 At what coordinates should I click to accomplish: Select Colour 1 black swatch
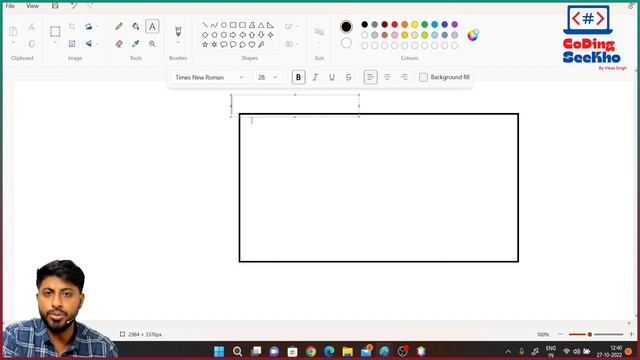[x=346, y=27]
